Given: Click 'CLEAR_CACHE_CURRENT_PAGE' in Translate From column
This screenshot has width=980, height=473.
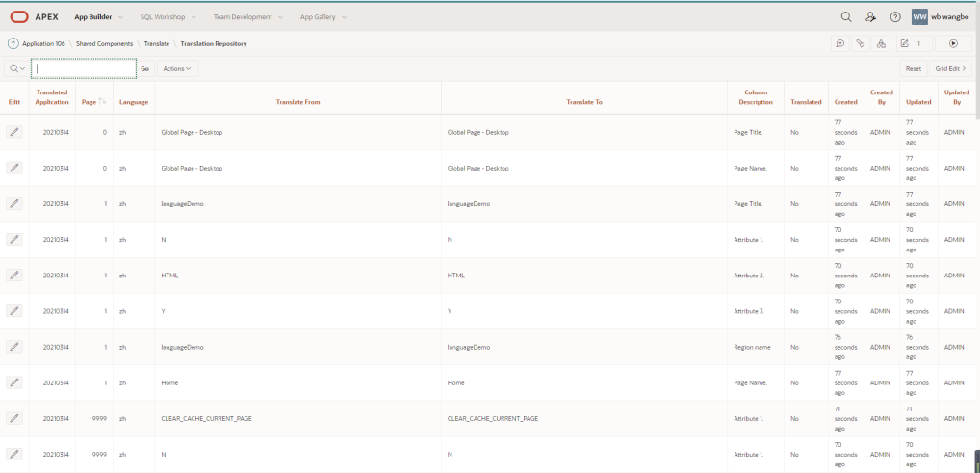Looking at the screenshot, I should (x=207, y=418).
